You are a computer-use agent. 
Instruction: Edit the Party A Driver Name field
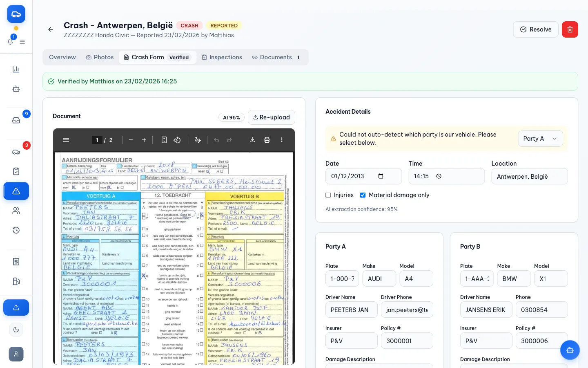(352, 310)
